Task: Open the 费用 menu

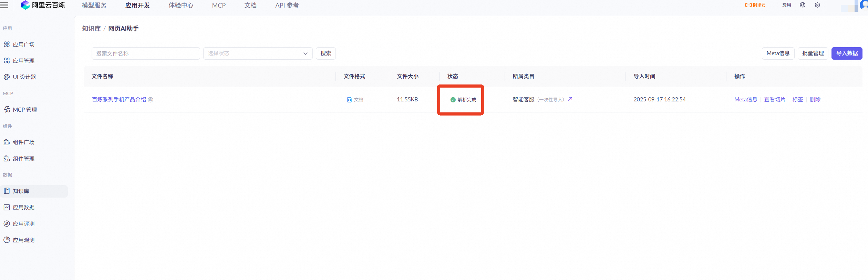Action: point(786,5)
